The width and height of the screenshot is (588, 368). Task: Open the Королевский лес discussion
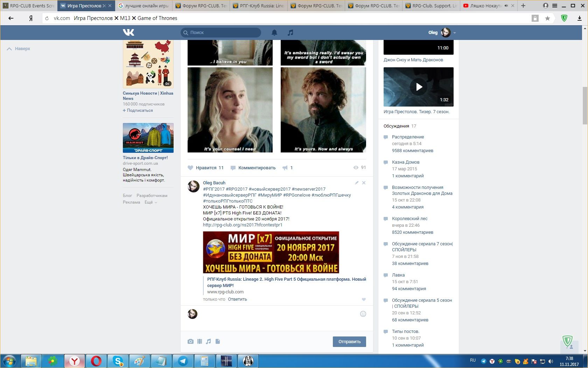coord(409,218)
